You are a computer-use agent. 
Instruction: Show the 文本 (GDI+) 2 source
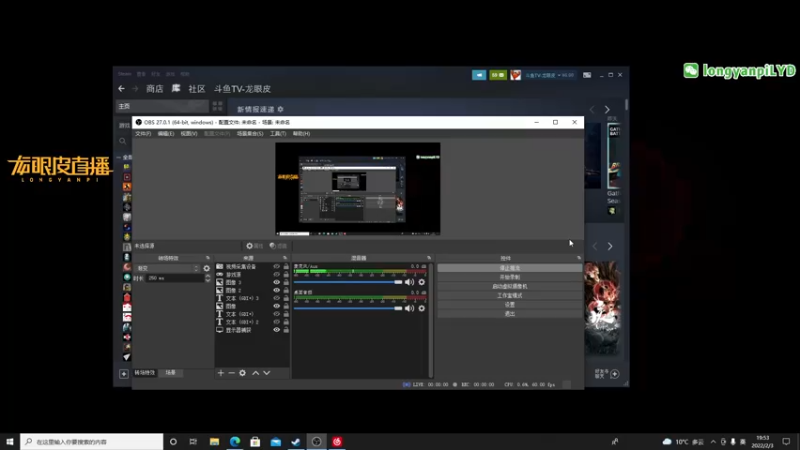point(277,322)
